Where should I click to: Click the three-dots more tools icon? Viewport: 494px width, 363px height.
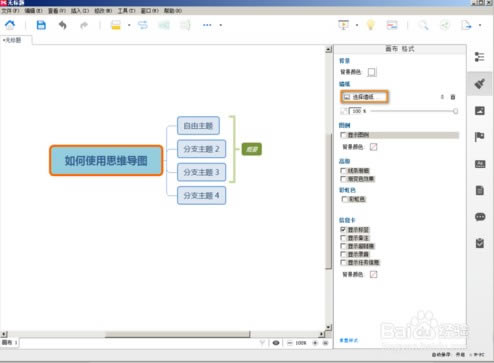coord(207,25)
